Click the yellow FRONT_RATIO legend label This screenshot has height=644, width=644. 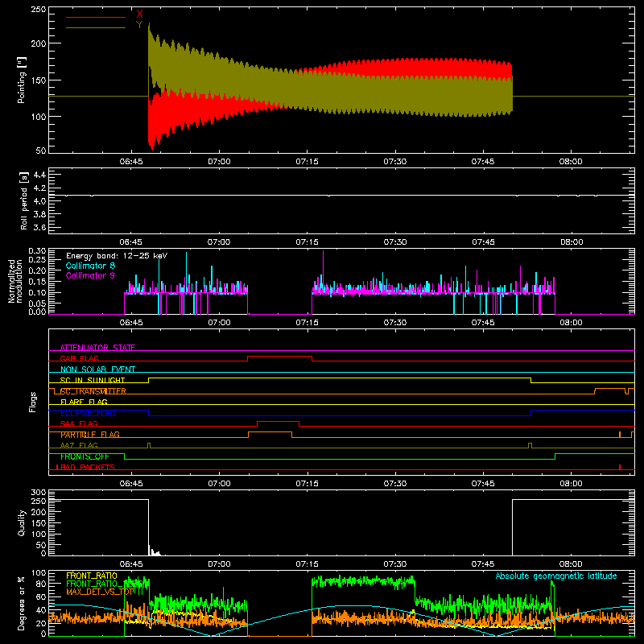(x=92, y=576)
